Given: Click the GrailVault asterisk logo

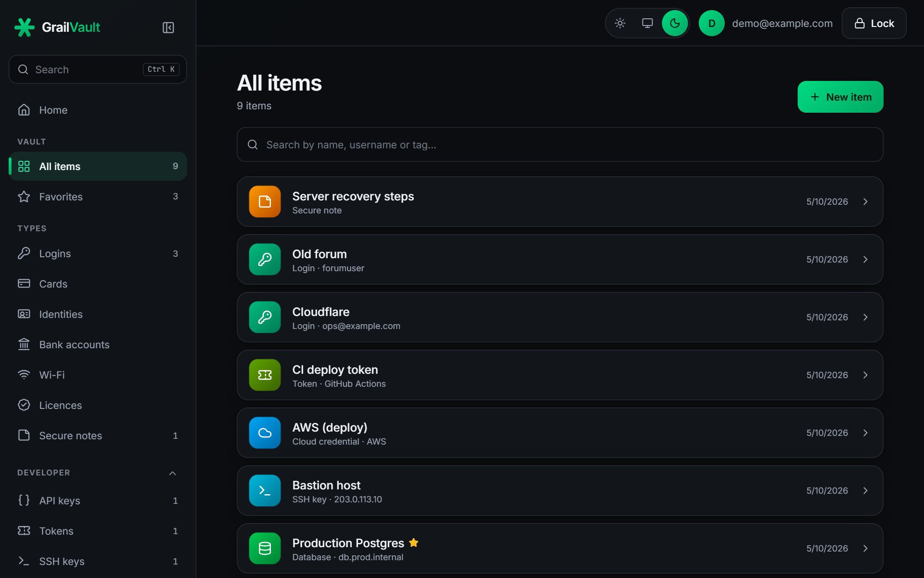Looking at the screenshot, I should [x=25, y=27].
